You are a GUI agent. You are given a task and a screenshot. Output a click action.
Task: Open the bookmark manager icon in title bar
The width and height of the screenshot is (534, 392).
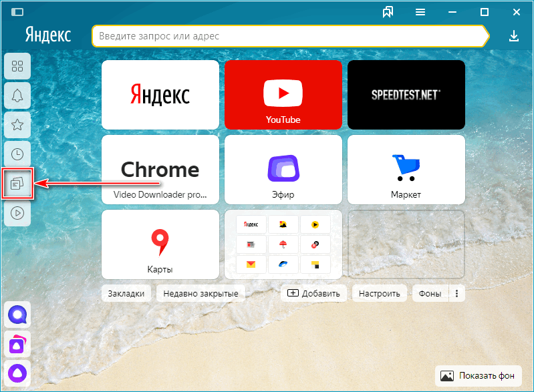click(x=388, y=12)
